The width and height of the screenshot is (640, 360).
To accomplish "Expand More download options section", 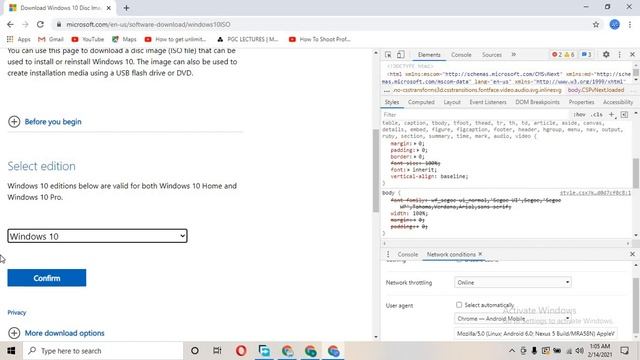I will coord(56,333).
